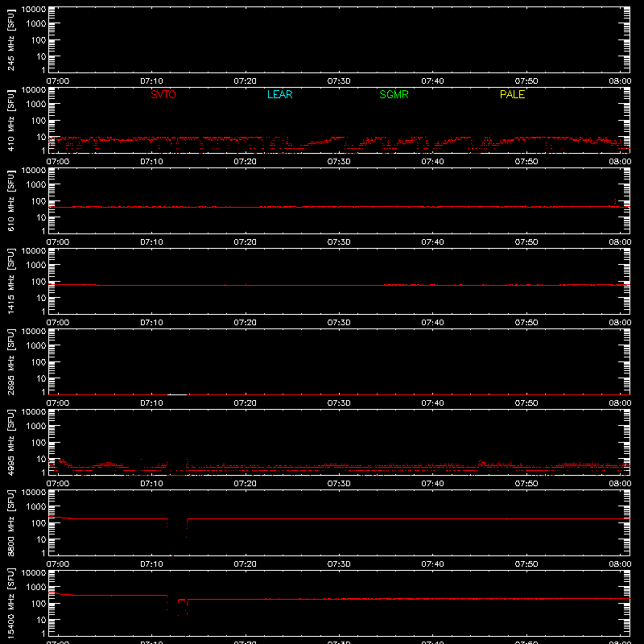Click the 2695 MHz [SFU] axis label
Screen dimensions: 644x644
click(11, 361)
